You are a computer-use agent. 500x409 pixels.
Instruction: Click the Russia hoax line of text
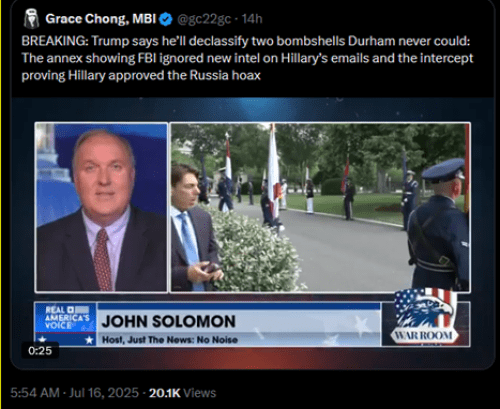point(141,75)
